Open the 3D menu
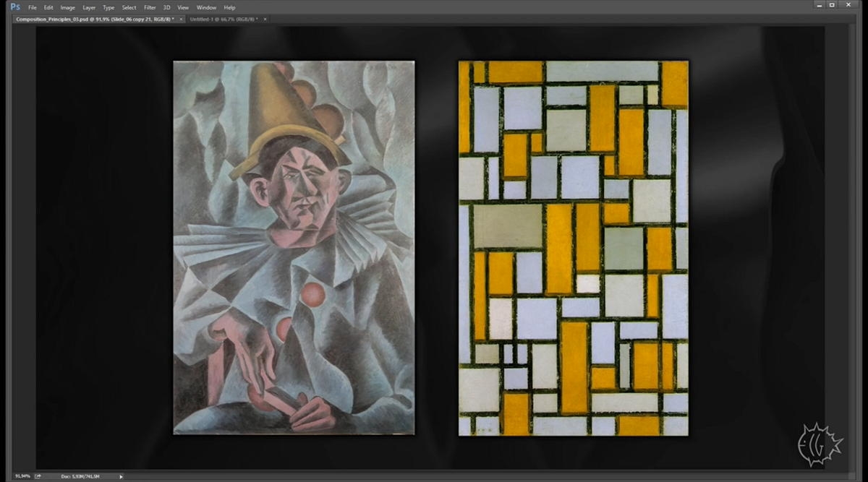Screen dimensions: 868x482 tap(167, 7)
